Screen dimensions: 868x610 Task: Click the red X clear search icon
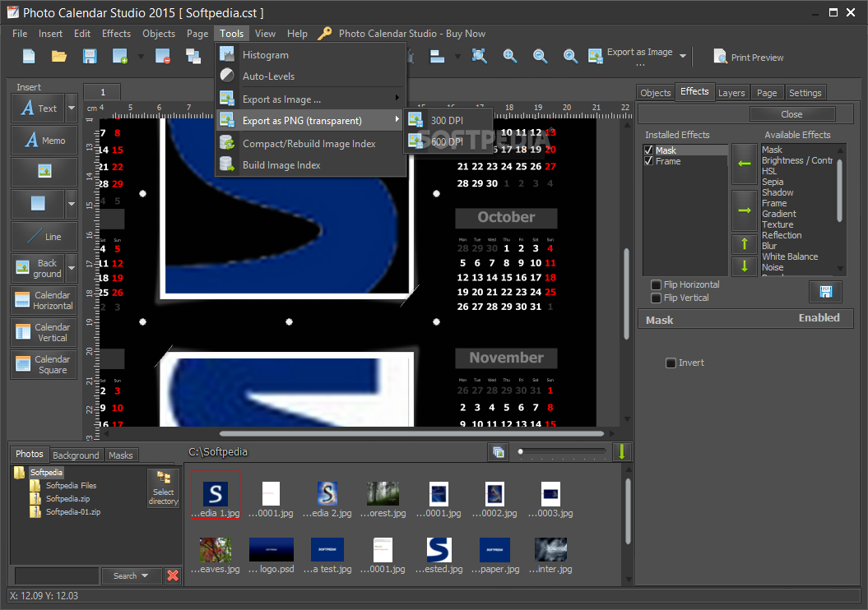173,575
